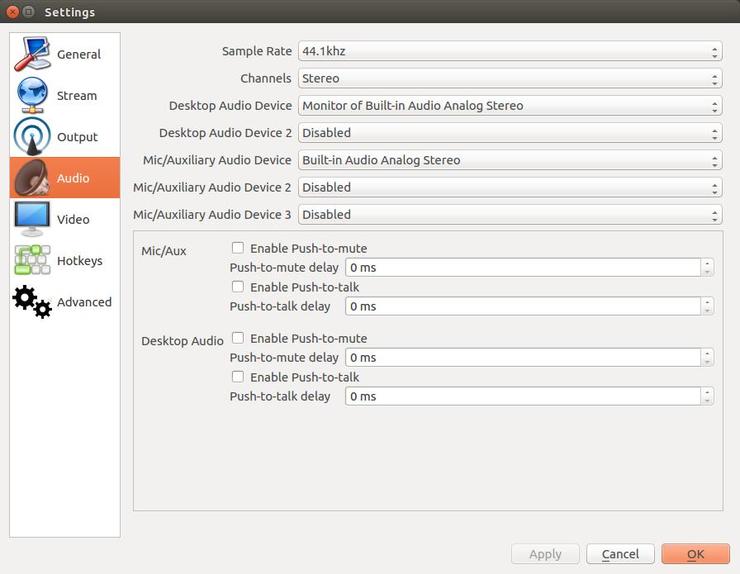Switch to Stream settings tab
Screen dimensions: 740x574
[x=65, y=95]
